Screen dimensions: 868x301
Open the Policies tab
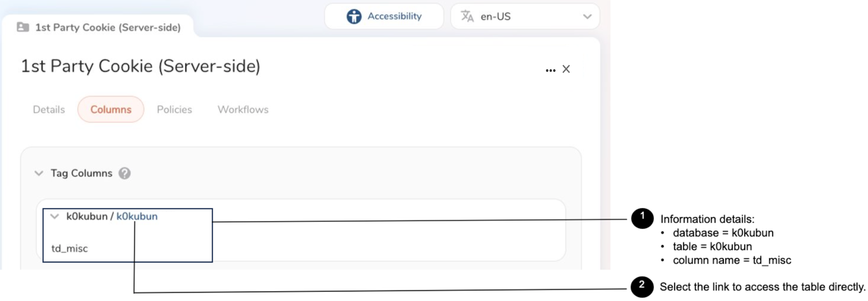tap(174, 110)
